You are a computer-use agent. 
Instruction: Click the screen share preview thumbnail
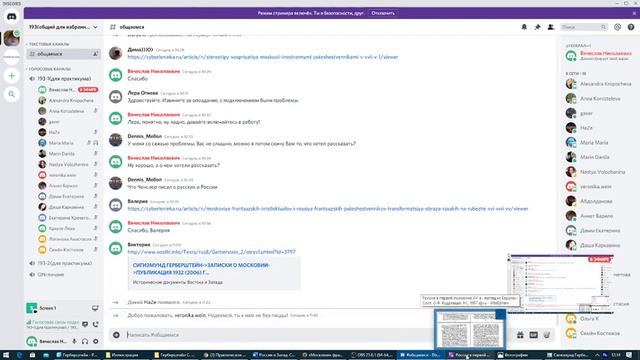pos(560,283)
